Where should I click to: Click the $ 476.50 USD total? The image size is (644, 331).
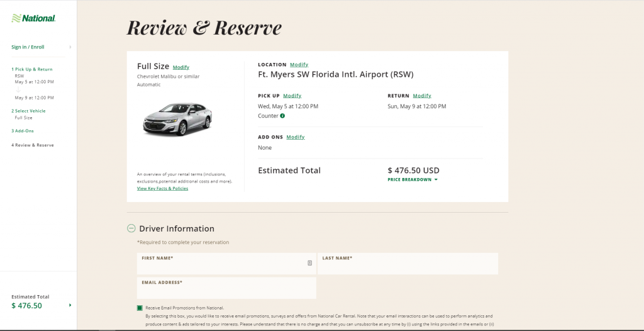pyautogui.click(x=413, y=171)
